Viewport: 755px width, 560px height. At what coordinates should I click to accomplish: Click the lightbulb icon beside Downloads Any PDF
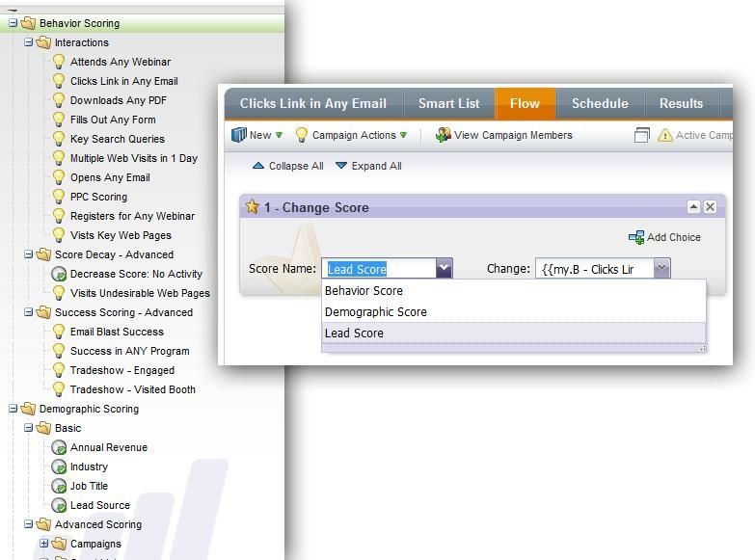[x=59, y=100]
